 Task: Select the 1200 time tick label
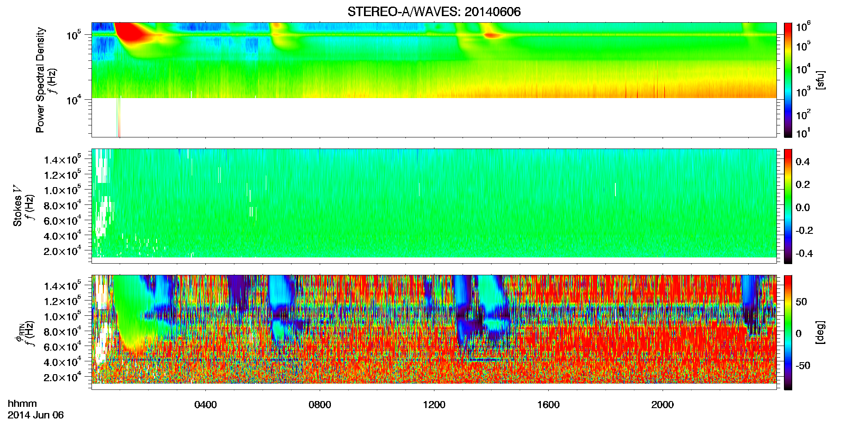(x=434, y=404)
